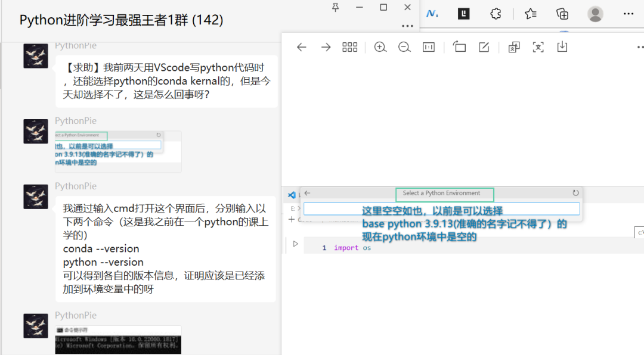Zoom into the image with the magnifier plus icon
Viewport: 644px width, 355px height.
click(380, 46)
